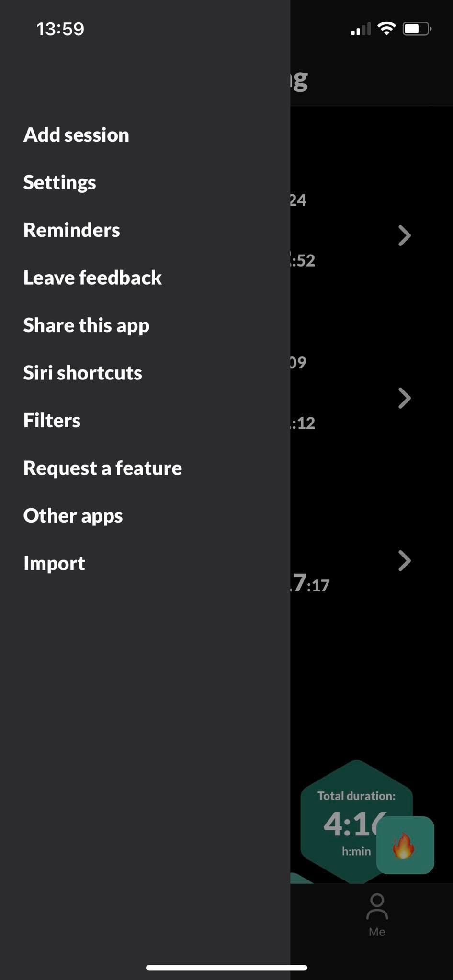Tap Leave feedback option
The image size is (453, 980).
92,278
